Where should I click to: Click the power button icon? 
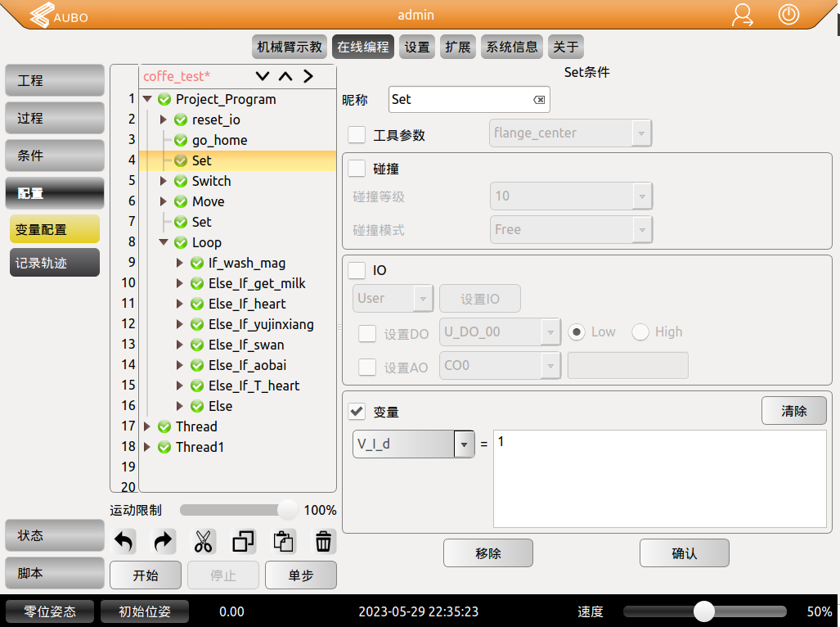point(788,15)
